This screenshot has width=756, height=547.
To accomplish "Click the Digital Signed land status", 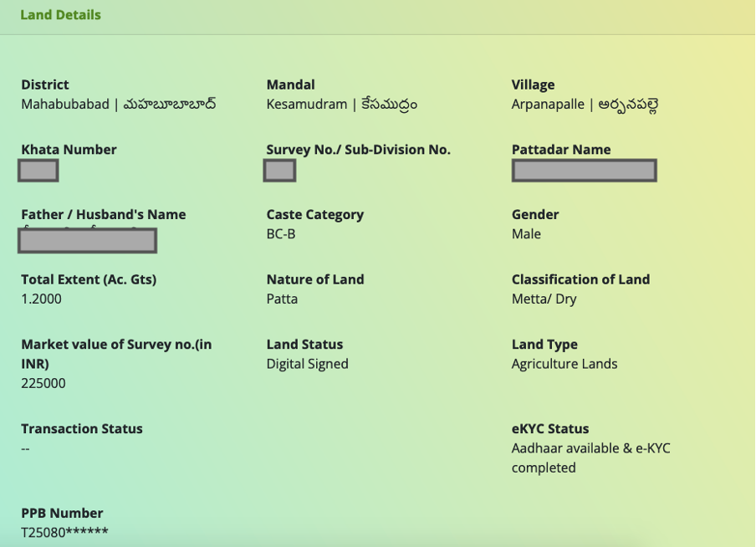I will coord(307,364).
